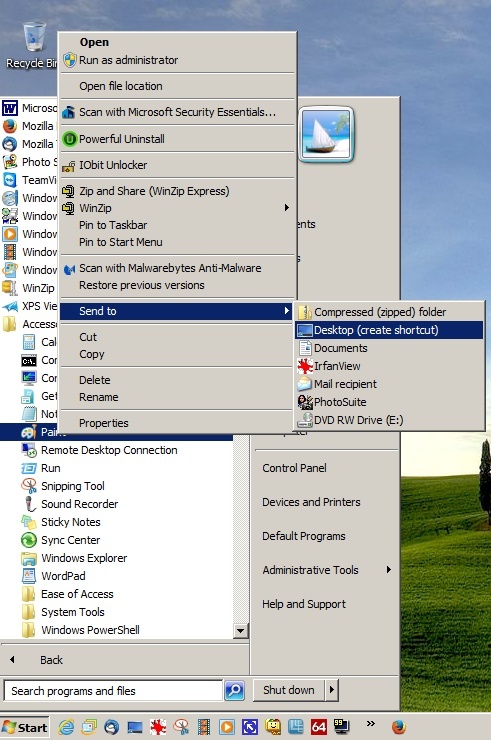Expand the Shut down options arrow
Image resolution: width=491 pixels, height=740 pixels.
coord(331,690)
